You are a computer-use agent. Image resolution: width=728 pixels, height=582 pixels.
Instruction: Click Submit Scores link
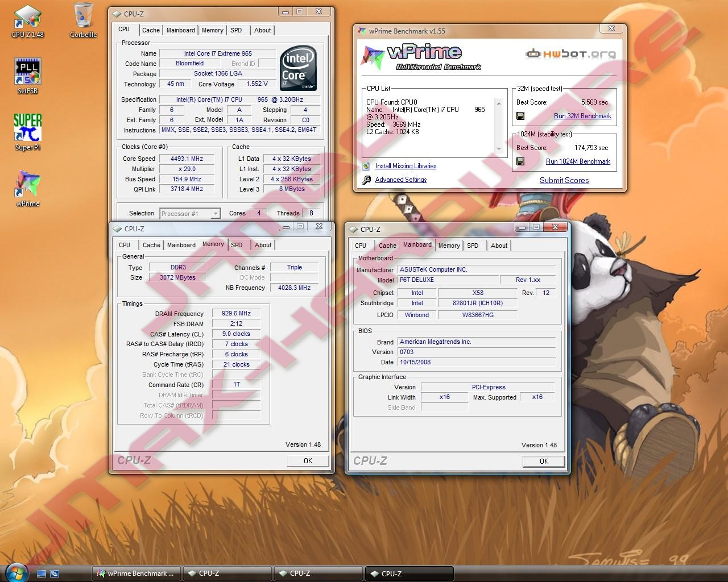pyautogui.click(x=564, y=180)
